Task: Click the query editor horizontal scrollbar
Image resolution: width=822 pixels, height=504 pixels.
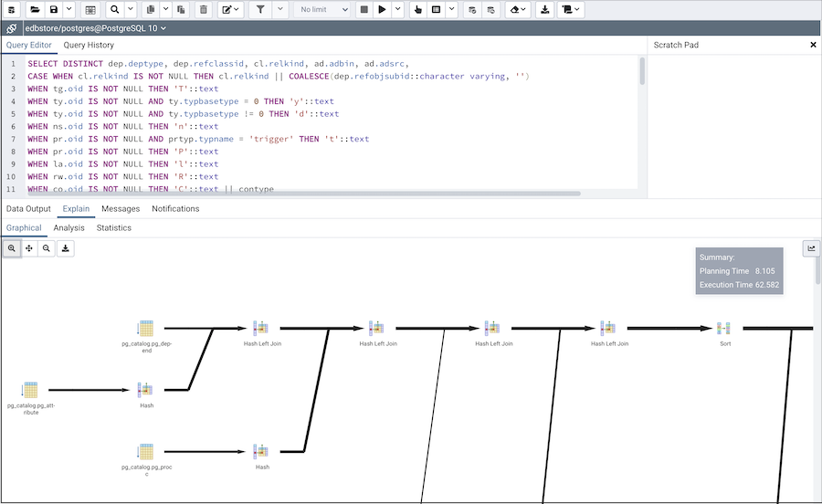Action: [x=304, y=194]
